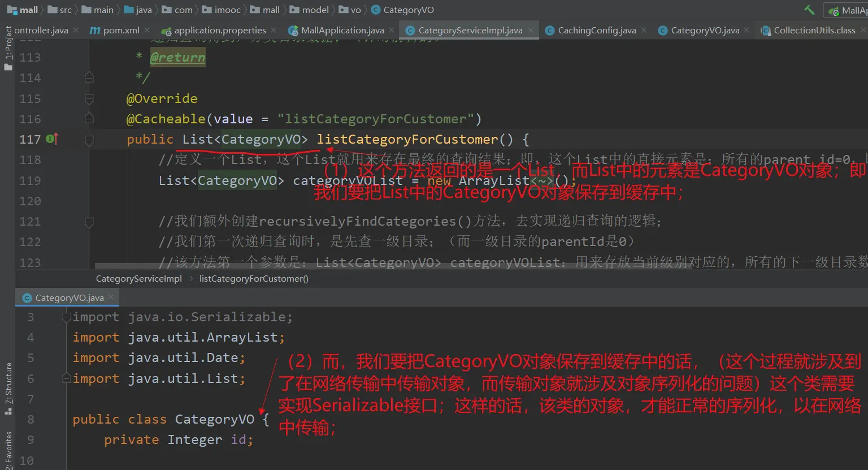
Task: Close the CachingConfig.java tab
Action: tap(644, 30)
